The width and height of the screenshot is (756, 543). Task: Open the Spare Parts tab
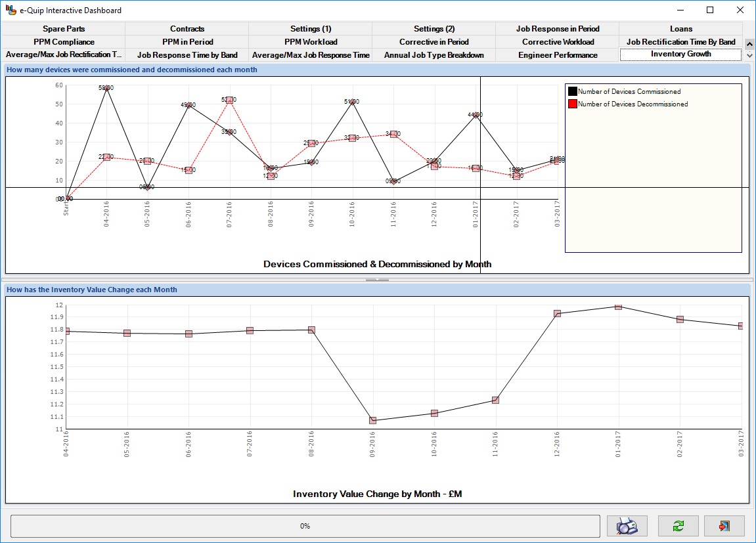64,29
